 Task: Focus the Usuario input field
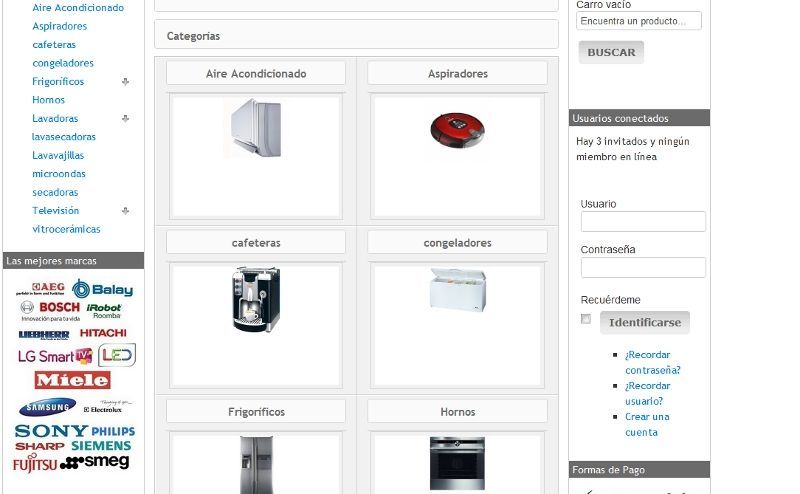point(643,221)
